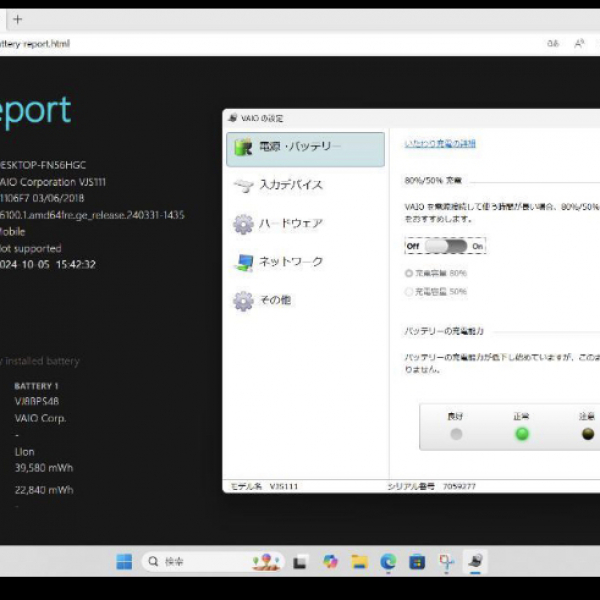Open 入力デバイス settings category
The height and width of the screenshot is (600, 600).
coord(305,185)
